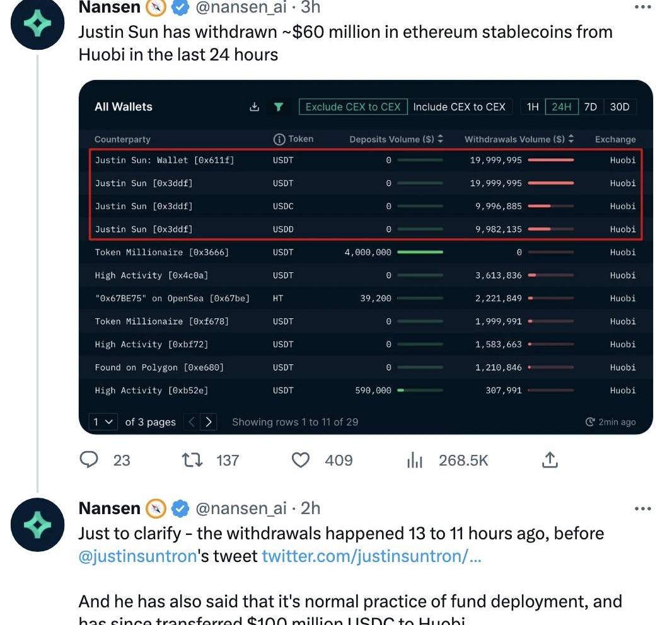672x625 pixels.
Task: Retweet the Justin Sun withdrawal tweet
Action: tap(192, 460)
